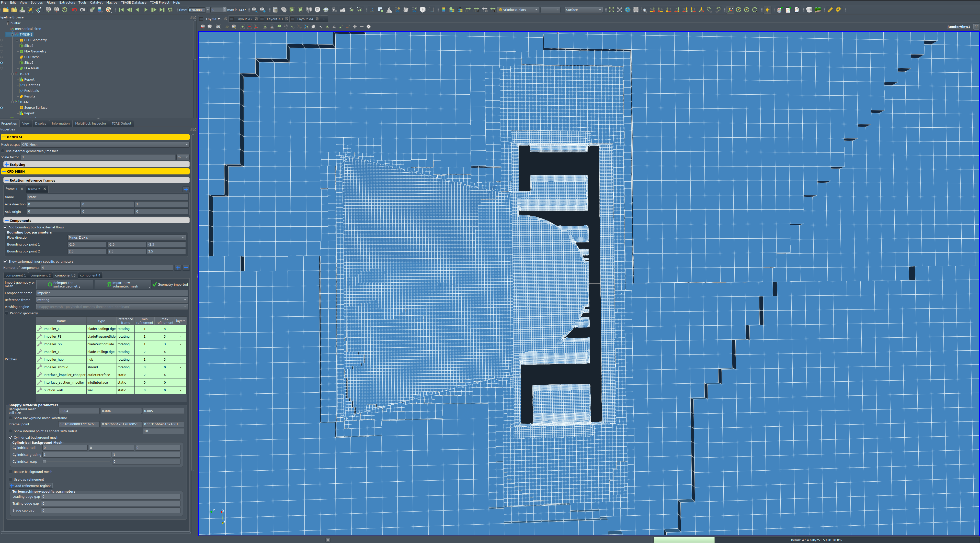This screenshot has height=543, width=980.
Task: Open the Mesh output dropdown
Action: click(x=105, y=145)
